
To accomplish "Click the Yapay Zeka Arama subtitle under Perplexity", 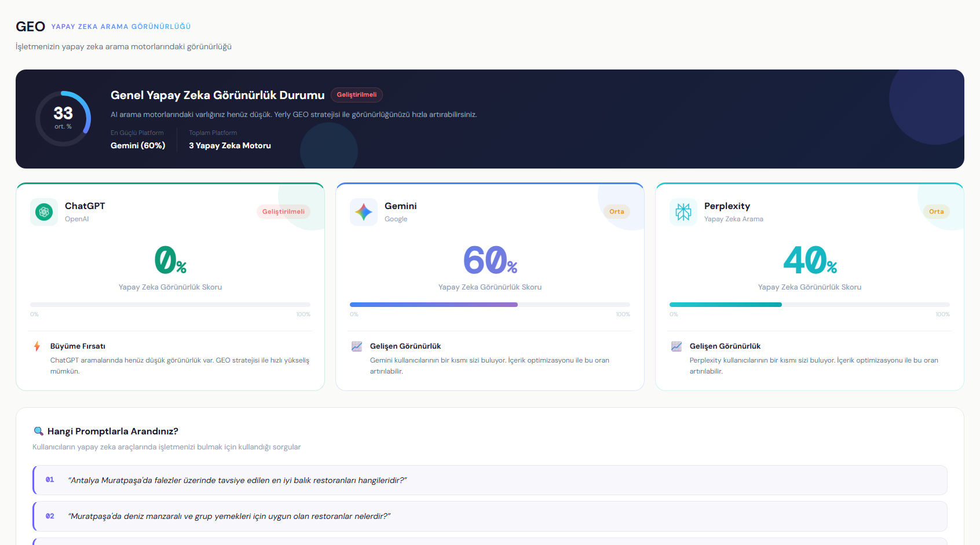I will [x=734, y=219].
